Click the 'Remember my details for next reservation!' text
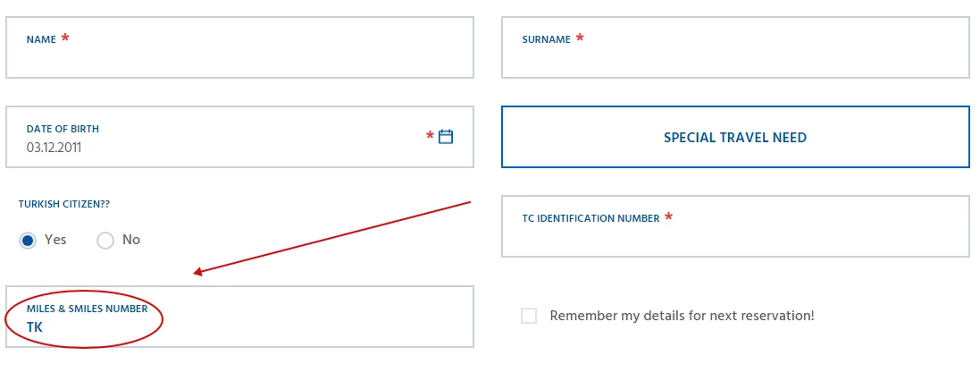 [x=682, y=316]
